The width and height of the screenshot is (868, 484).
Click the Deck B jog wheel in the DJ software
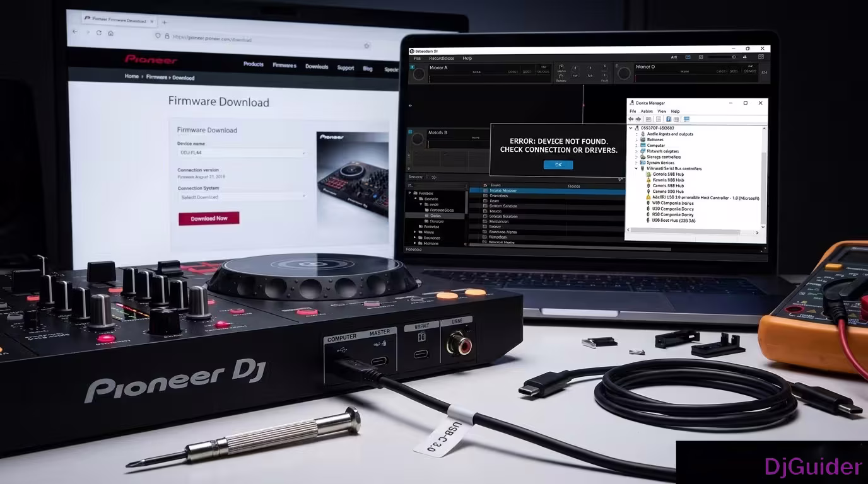point(417,139)
